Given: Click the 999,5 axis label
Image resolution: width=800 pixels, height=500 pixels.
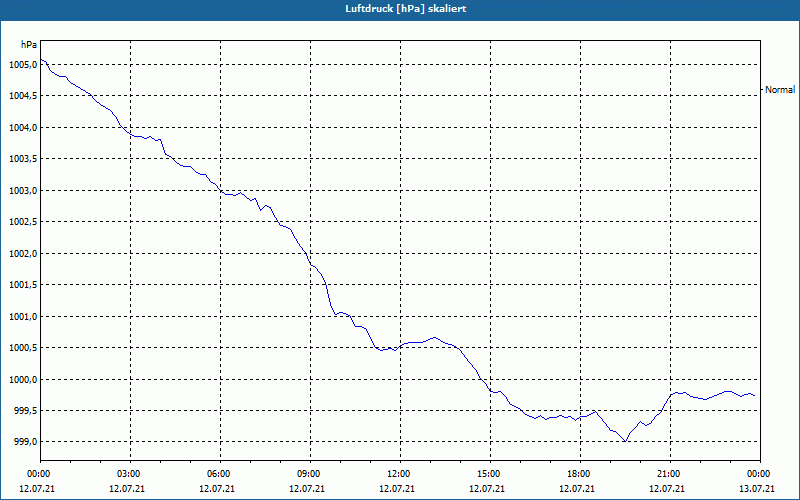Looking at the screenshot, I should (25, 411).
